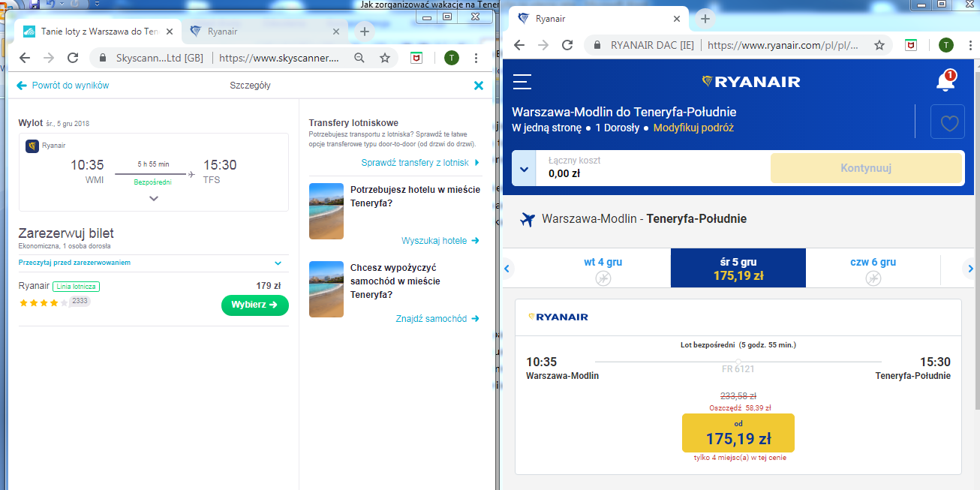Open the Chrome menu in Ryanair window

[x=971, y=45]
